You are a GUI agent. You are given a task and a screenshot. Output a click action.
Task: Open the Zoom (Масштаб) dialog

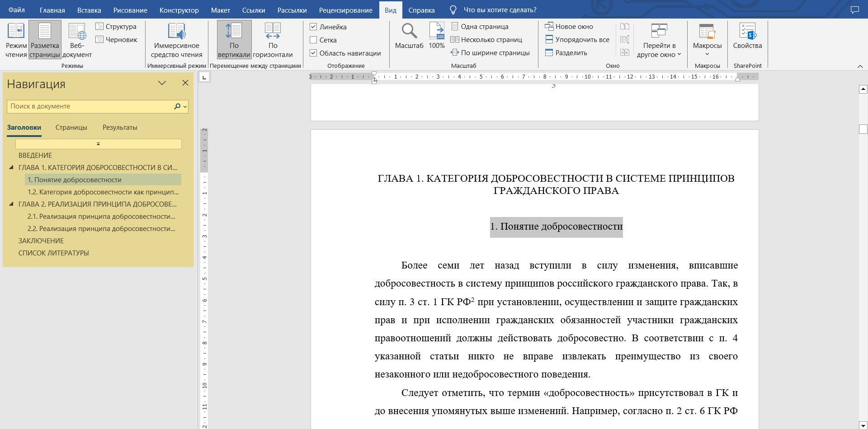click(409, 36)
